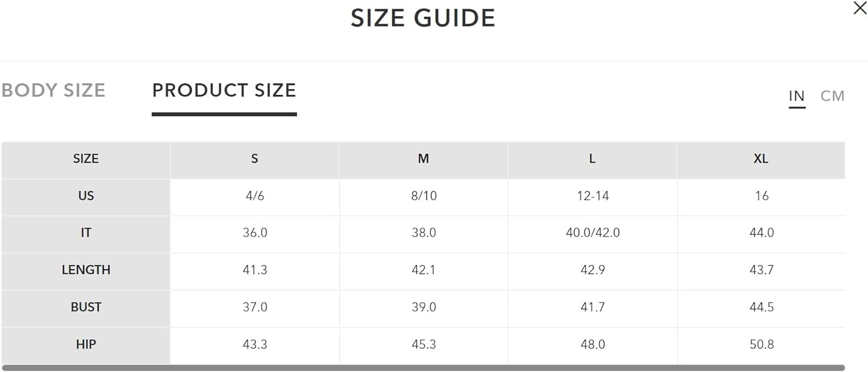Click the 40.0/42.0 IT size cell

coord(592,233)
